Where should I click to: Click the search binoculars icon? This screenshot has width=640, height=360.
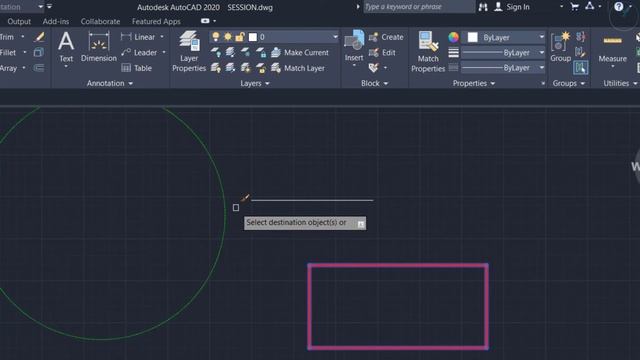point(483,7)
